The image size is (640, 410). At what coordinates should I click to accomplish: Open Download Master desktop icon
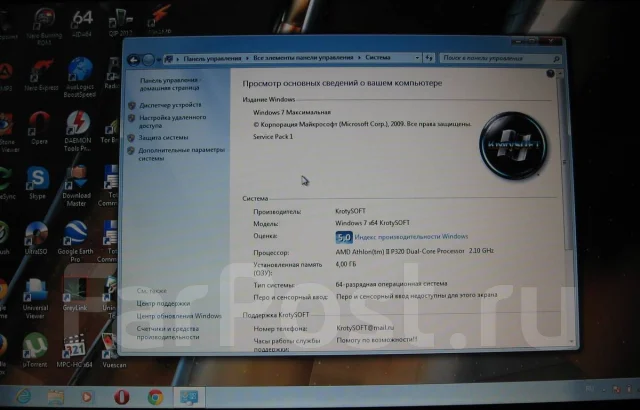coord(76,186)
